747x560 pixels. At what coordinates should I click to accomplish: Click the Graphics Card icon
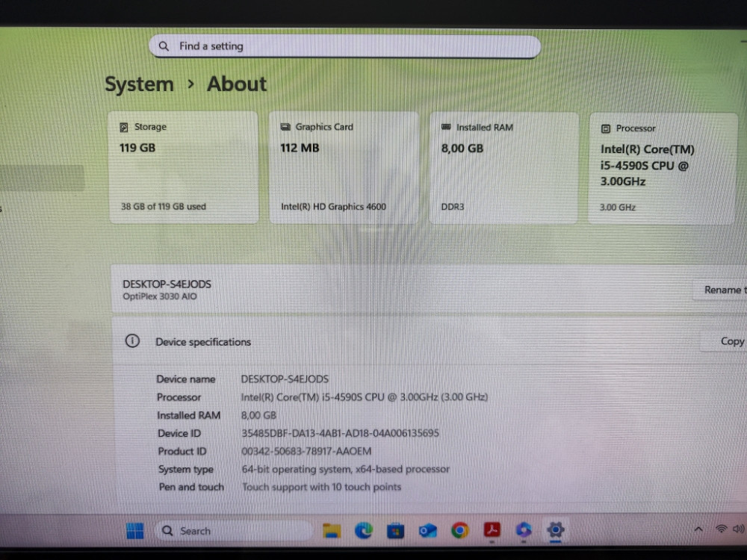285,127
